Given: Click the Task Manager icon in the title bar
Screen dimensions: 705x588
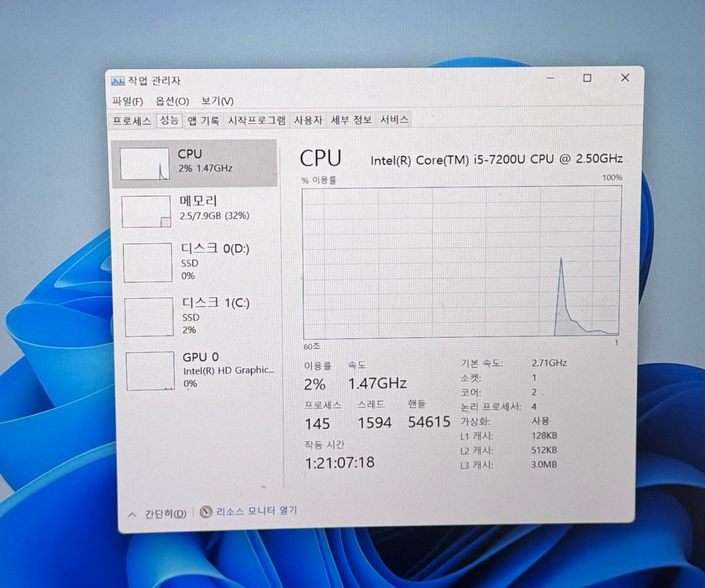Looking at the screenshot, I should tap(119, 79).
